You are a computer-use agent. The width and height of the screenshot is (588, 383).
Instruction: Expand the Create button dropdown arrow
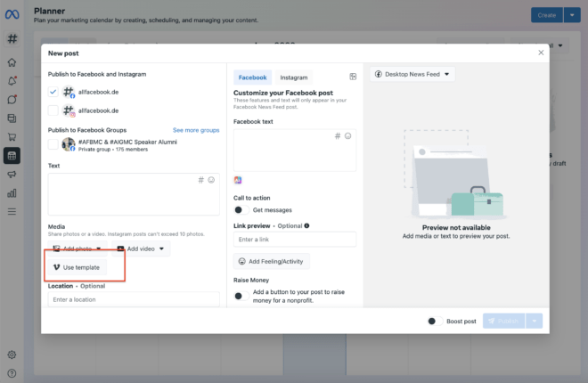[572, 15]
